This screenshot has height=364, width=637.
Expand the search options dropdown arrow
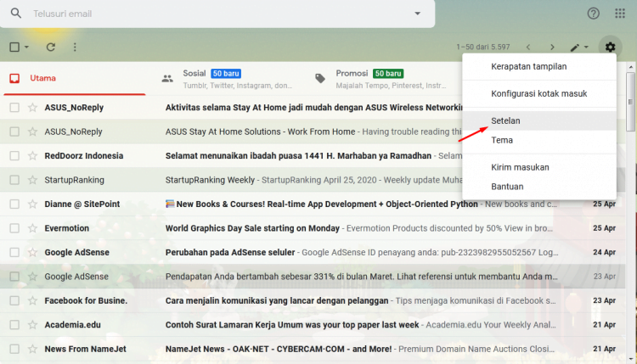417,14
